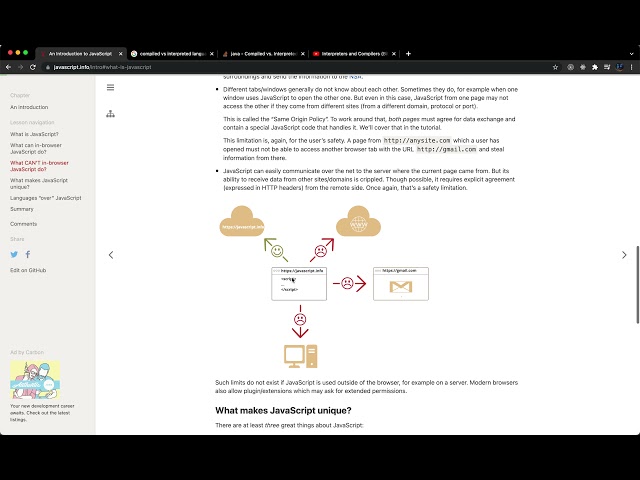Open a new tab with plus icon
Viewport: 640px width, 480px height.
tap(408, 53)
